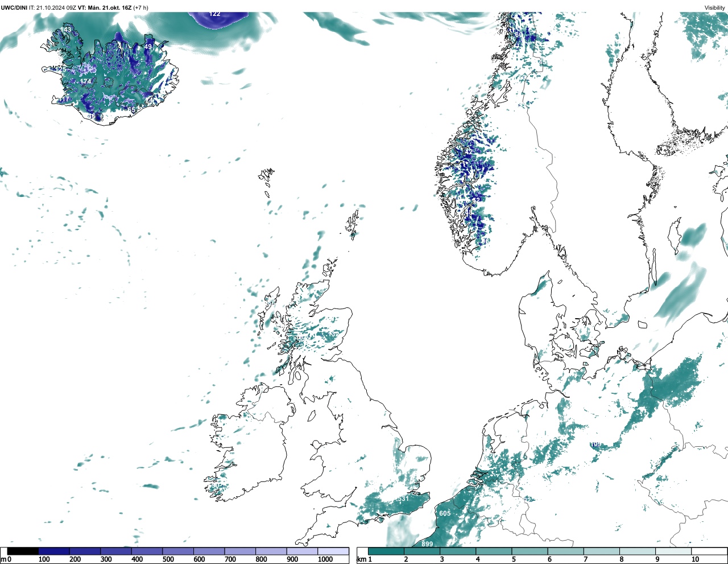The width and height of the screenshot is (728, 564).
Task: Click the '899' value near the bottom edge
Action: [427, 544]
